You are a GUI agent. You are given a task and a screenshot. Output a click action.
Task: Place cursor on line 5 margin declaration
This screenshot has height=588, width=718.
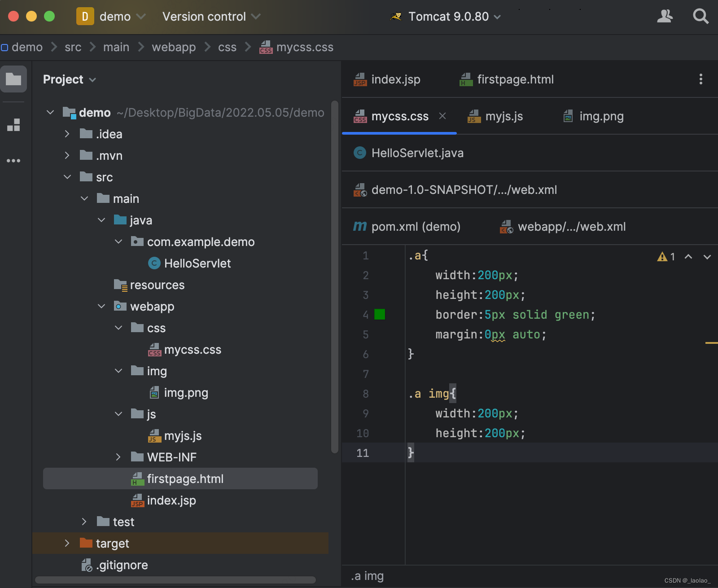[491, 334]
